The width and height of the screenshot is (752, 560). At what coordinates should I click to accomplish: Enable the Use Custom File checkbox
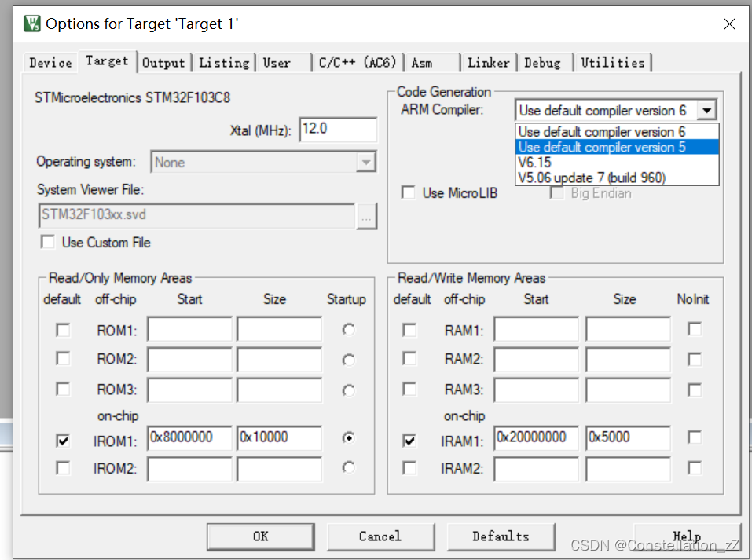pos(47,242)
